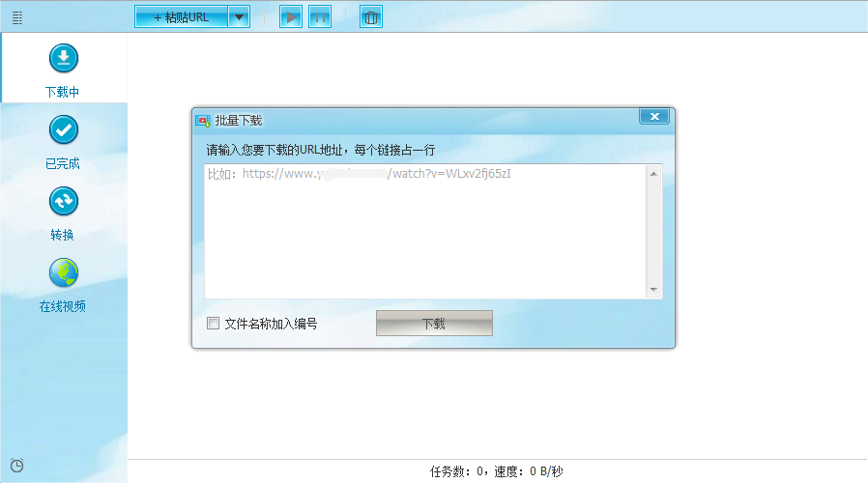Expand the dropdown arrow beside 粘贴URL
The image size is (868, 483).
tap(240, 17)
